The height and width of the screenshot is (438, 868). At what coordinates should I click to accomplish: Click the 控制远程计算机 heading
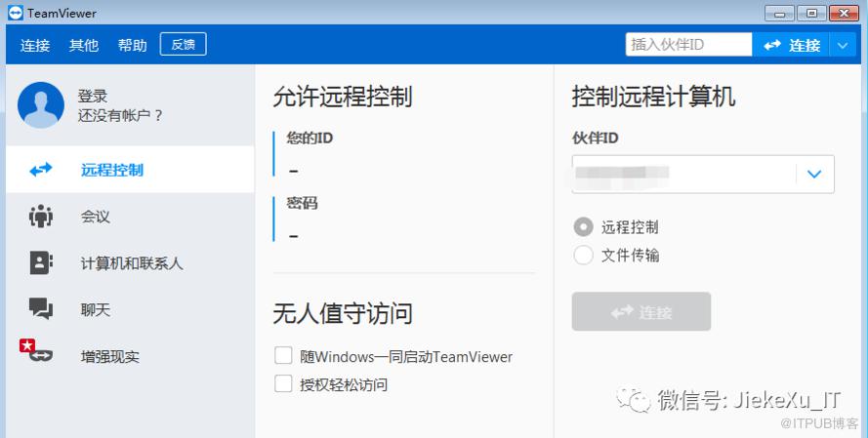tap(653, 97)
